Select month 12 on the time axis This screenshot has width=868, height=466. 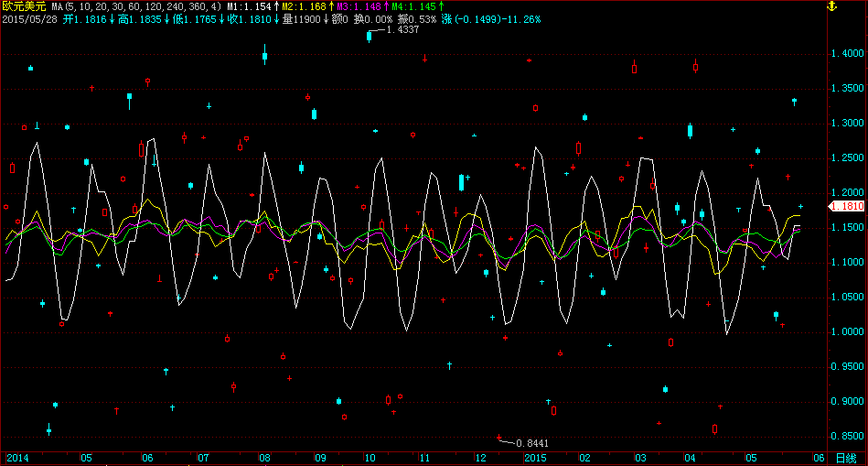tap(480, 457)
